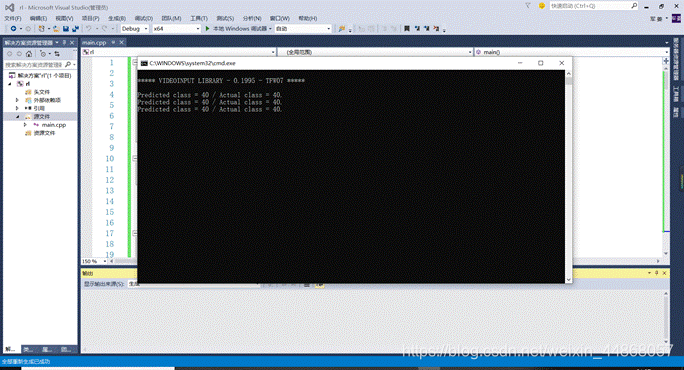Collapse the rl project node

point(10,84)
